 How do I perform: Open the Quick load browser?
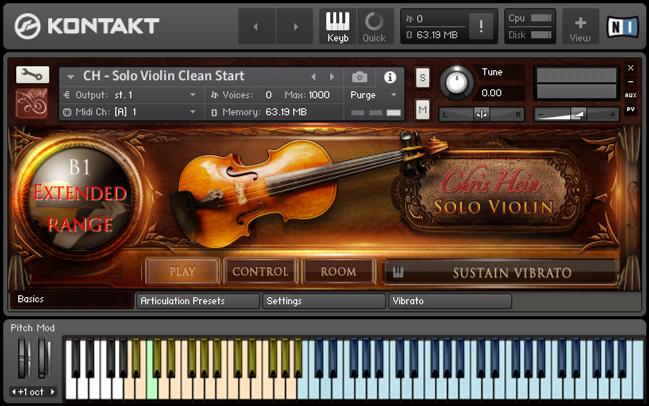click(374, 27)
